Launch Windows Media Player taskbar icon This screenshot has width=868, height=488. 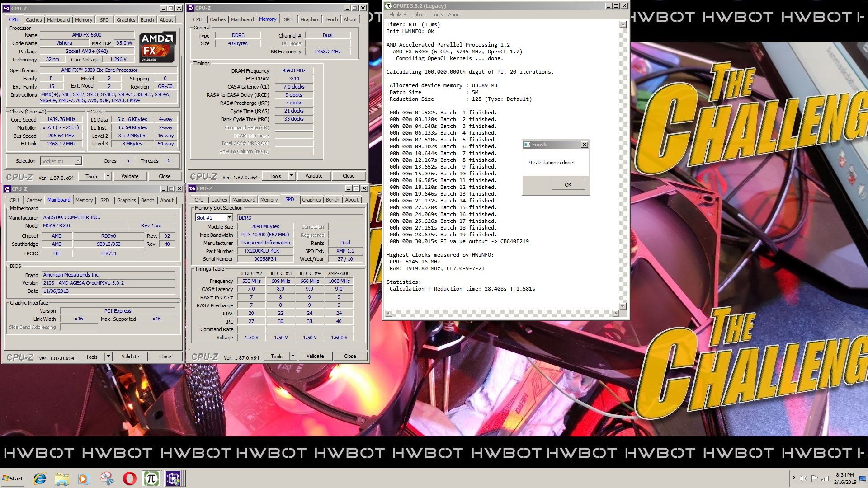coord(84,478)
